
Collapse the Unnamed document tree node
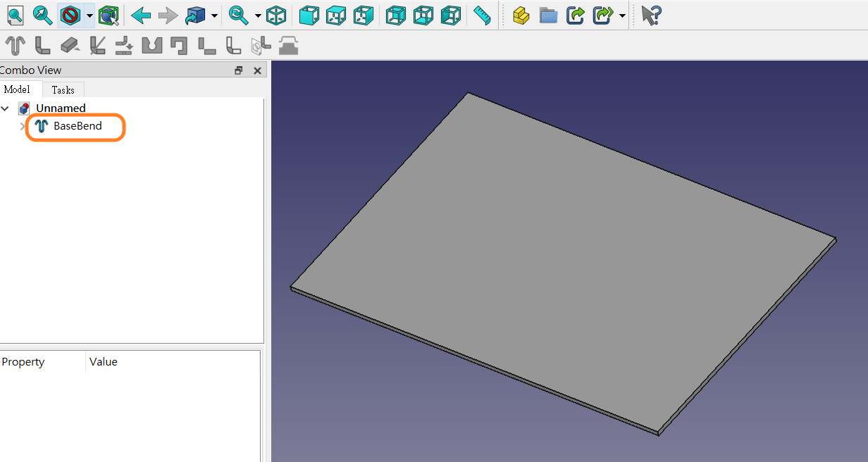click(6, 108)
